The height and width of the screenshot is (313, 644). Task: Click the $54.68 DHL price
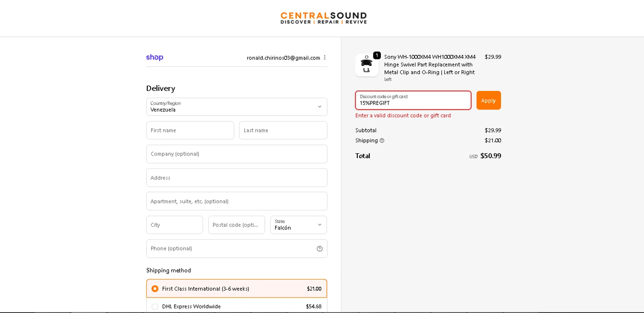(x=313, y=306)
